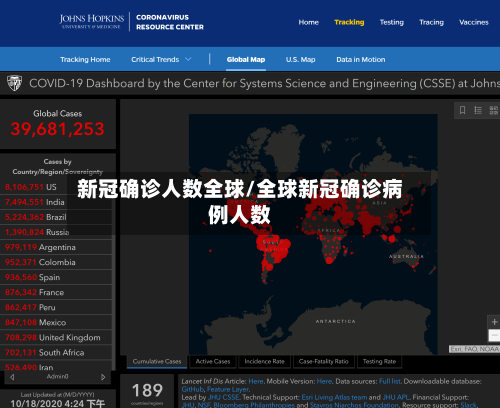Open the JHU APL link
Screen dimensions: 500x408
click(x=396, y=397)
